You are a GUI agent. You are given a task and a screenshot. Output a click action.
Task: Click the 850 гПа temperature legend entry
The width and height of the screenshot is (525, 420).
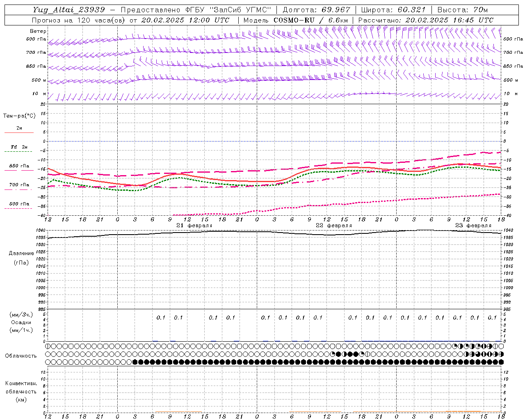19,166
